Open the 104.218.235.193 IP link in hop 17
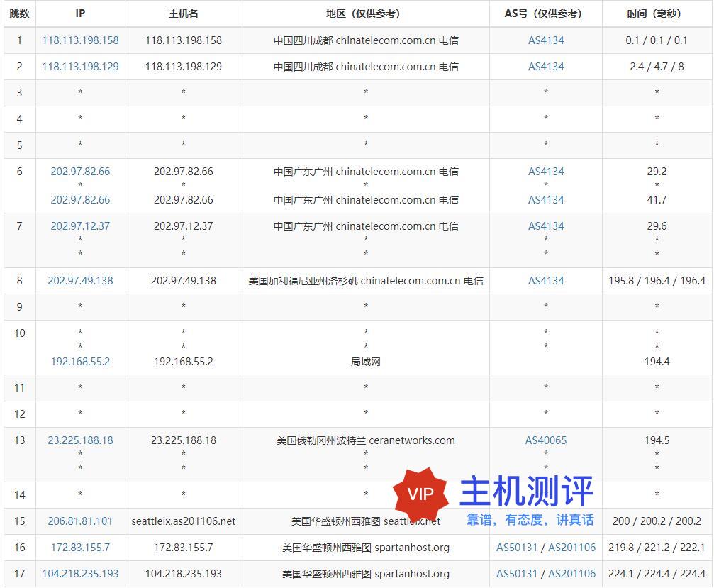The width and height of the screenshot is (714, 588). click(x=80, y=573)
